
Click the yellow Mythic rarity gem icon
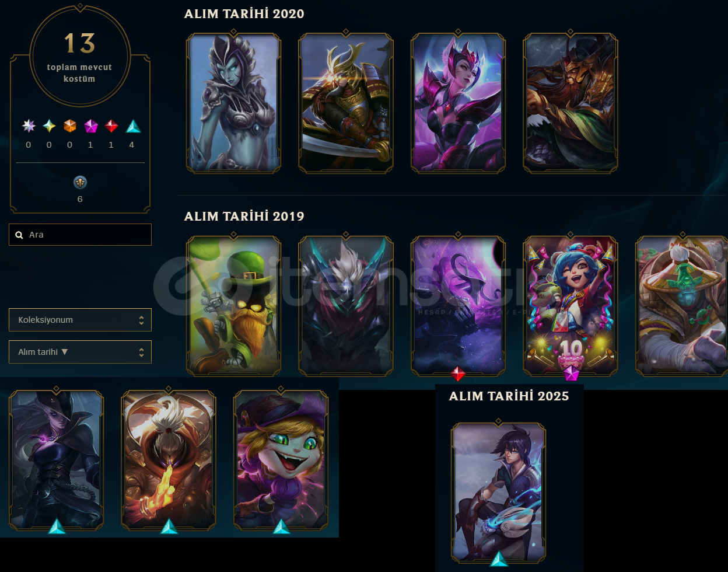click(49, 126)
